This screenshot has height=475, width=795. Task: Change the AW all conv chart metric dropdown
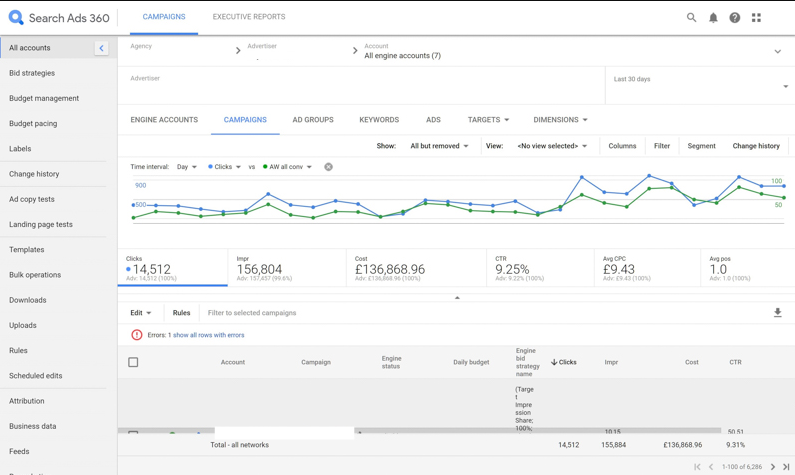287,167
